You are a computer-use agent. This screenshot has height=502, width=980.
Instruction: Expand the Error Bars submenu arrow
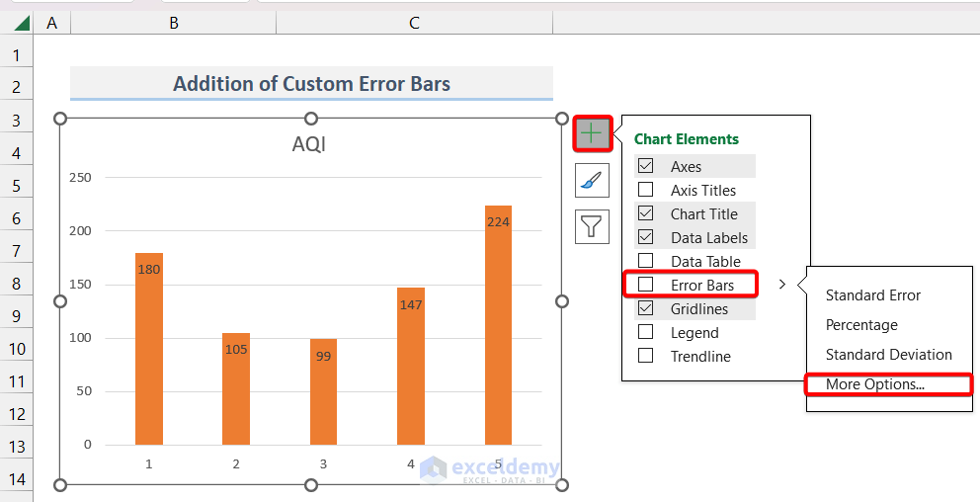[781, 285]
